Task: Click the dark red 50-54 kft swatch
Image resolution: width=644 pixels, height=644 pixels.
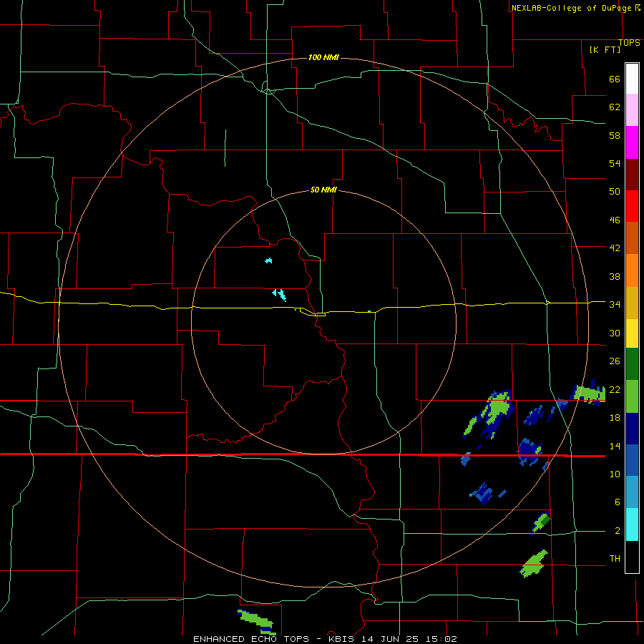Action: click(632, 175)
